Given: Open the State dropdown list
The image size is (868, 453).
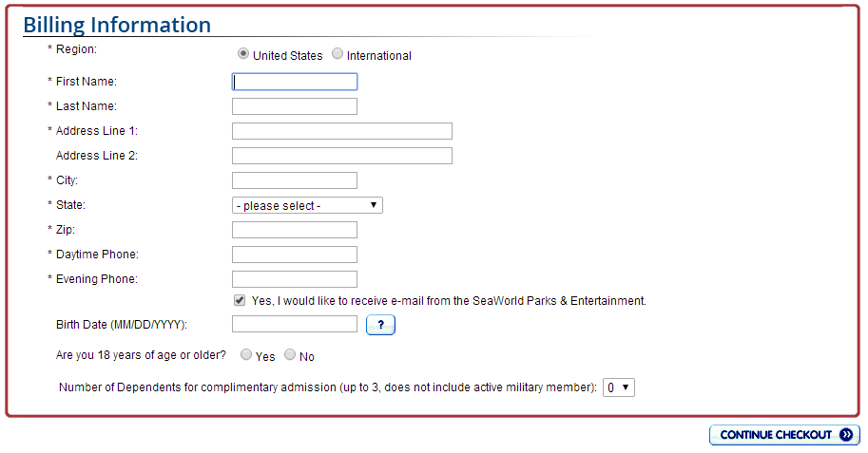Looking at the screenshot, I should coord(307,205).
